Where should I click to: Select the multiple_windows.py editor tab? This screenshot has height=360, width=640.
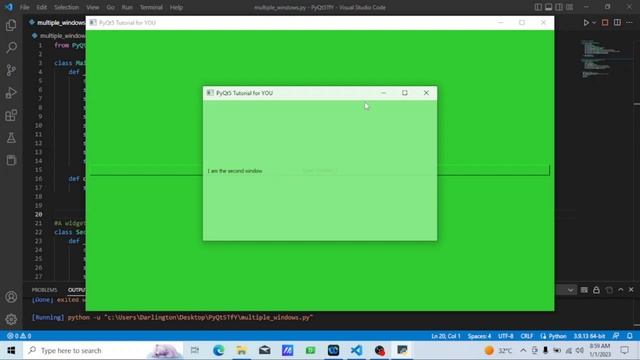pos(56,23)
